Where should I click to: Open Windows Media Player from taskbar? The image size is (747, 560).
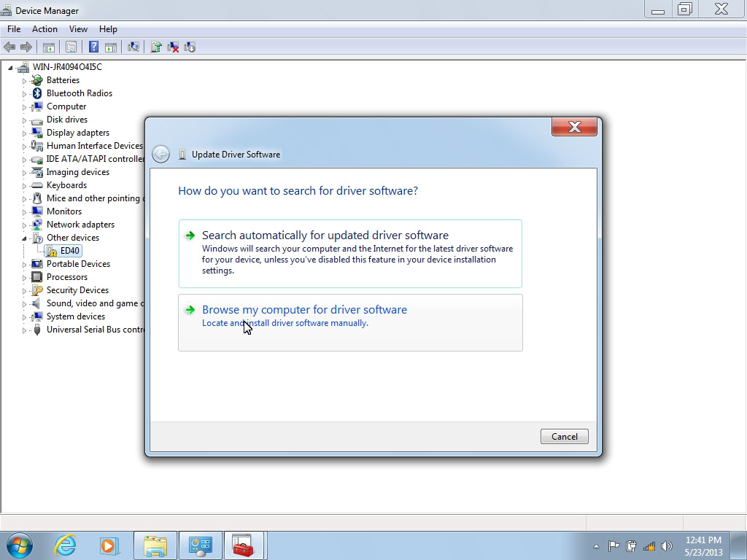[x=109, y=545]
